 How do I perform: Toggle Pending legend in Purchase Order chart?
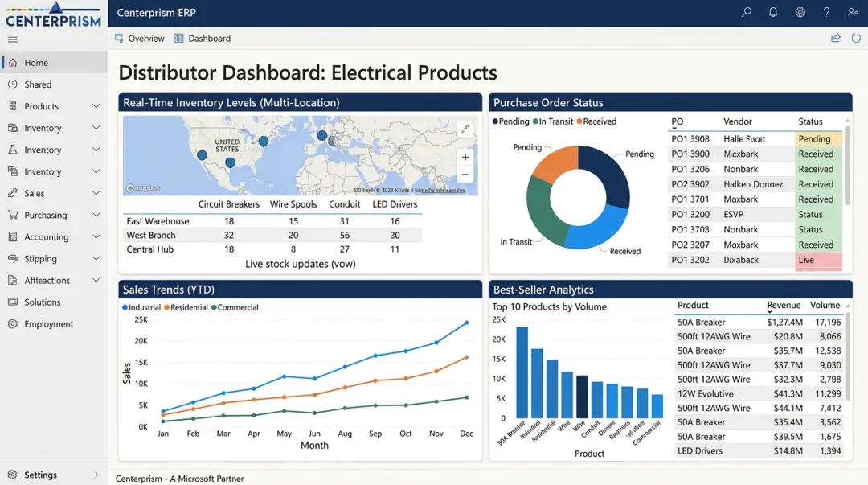(x=510, y=121)
